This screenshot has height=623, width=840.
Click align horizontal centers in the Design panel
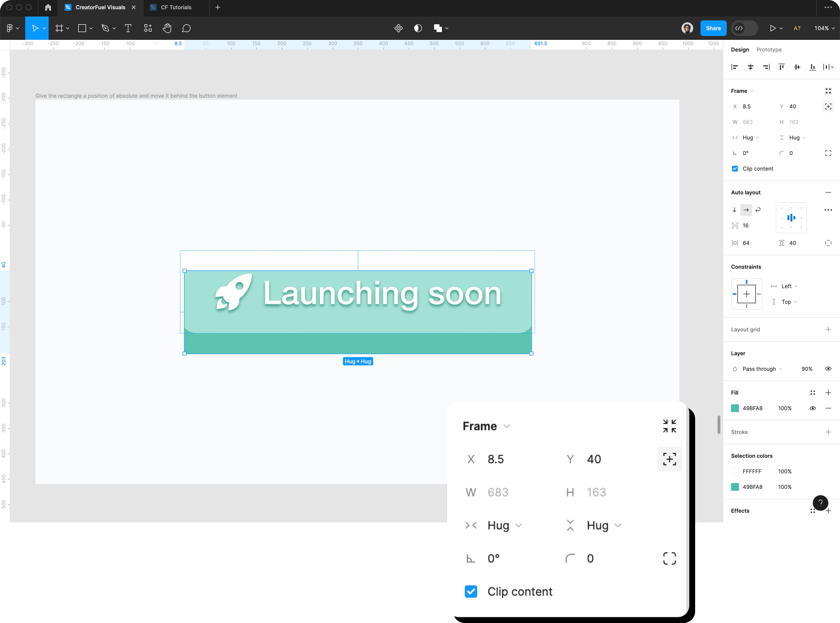pyautogui.click(x=750, y=67)
